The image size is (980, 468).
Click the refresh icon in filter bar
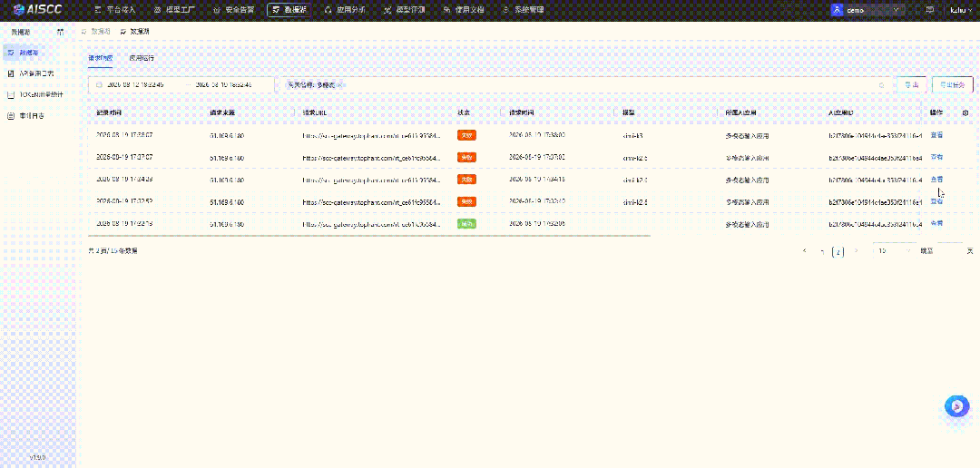tap(882, 85)
